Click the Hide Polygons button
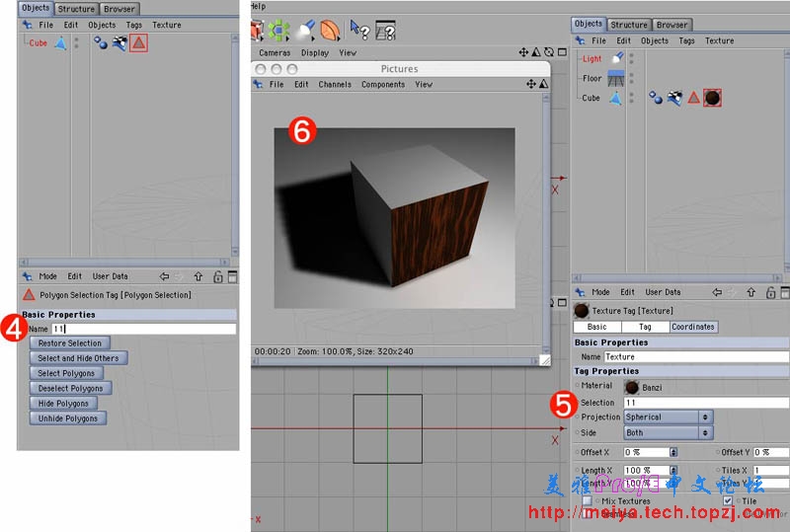This screenshot has height=532, width=790. tap(63, 404)
